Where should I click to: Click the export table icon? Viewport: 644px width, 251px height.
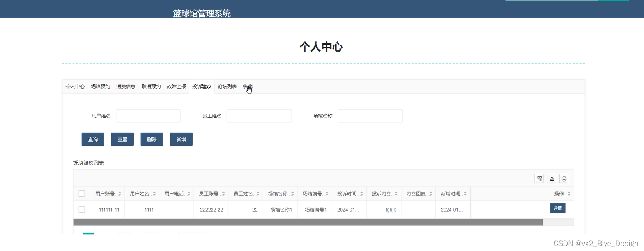[552, 179]
